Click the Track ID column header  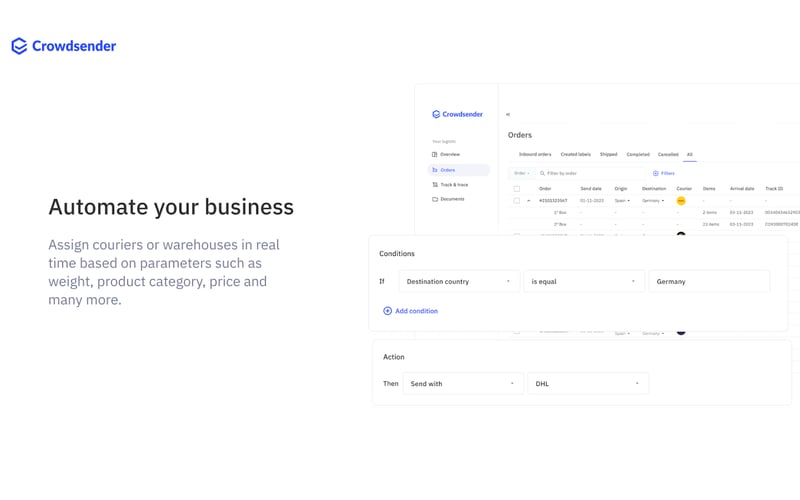tap(774, 189)
